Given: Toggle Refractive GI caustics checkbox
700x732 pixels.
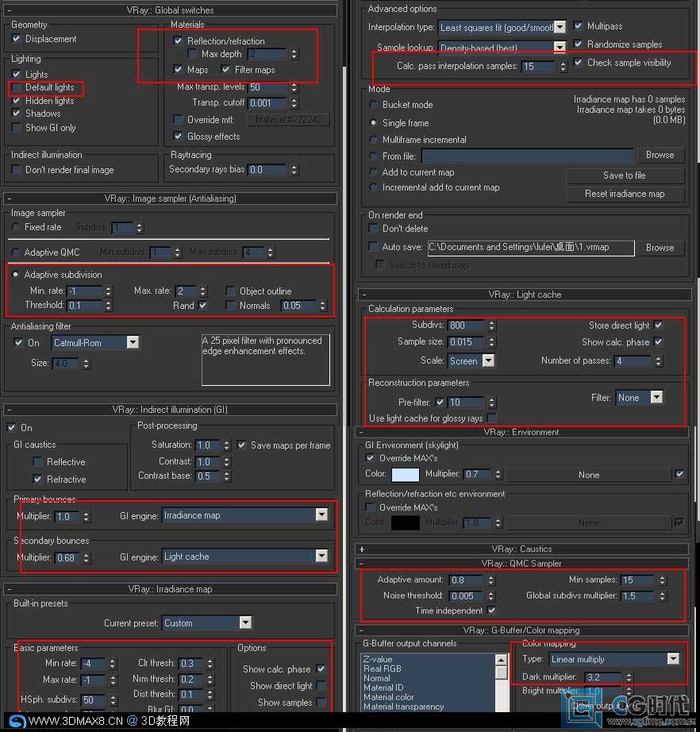Looking at the screenshot, I should (38, 479).
